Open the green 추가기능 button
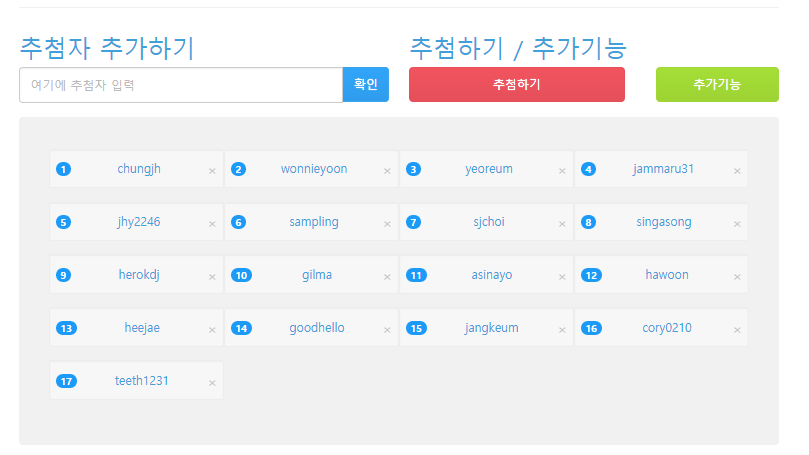This screenshot has width=809, height=455. [x=717, y=85]
